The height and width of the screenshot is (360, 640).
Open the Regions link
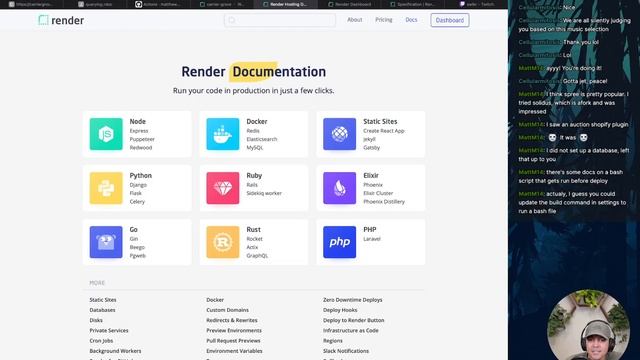333,340
